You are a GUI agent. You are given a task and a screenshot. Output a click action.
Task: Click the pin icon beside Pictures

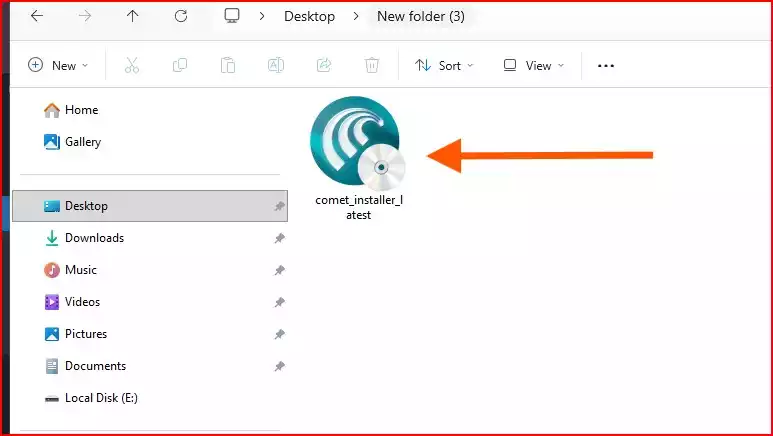(280, 334)
